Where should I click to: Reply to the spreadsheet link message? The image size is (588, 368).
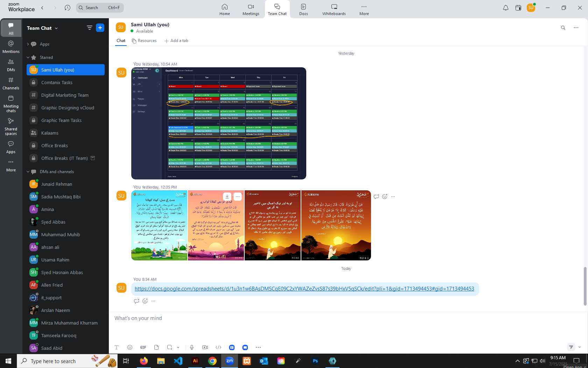coord(136,301)
